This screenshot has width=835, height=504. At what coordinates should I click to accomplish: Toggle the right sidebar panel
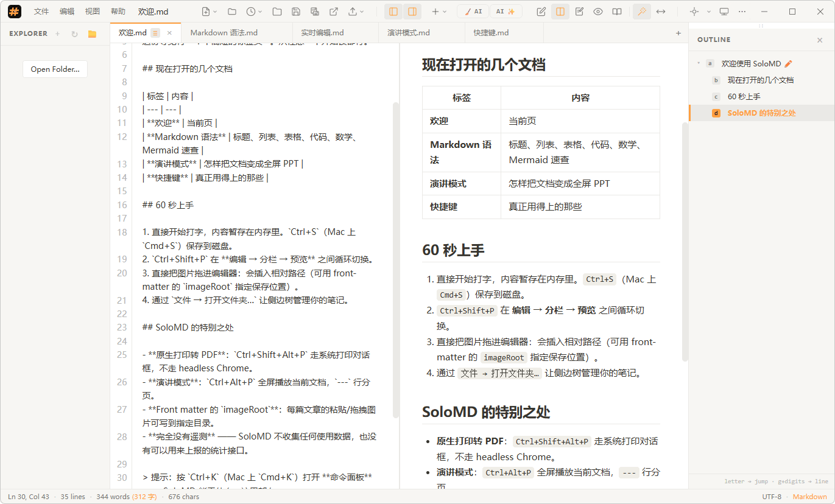pyautogui.click(x=412, y=12)
